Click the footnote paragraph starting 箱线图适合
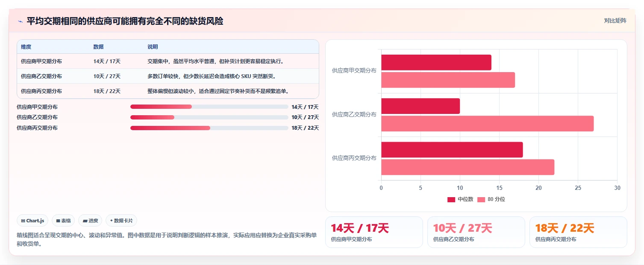Image resolution: width=644 pixels, height=265 pixels. (x=167, y=240)
